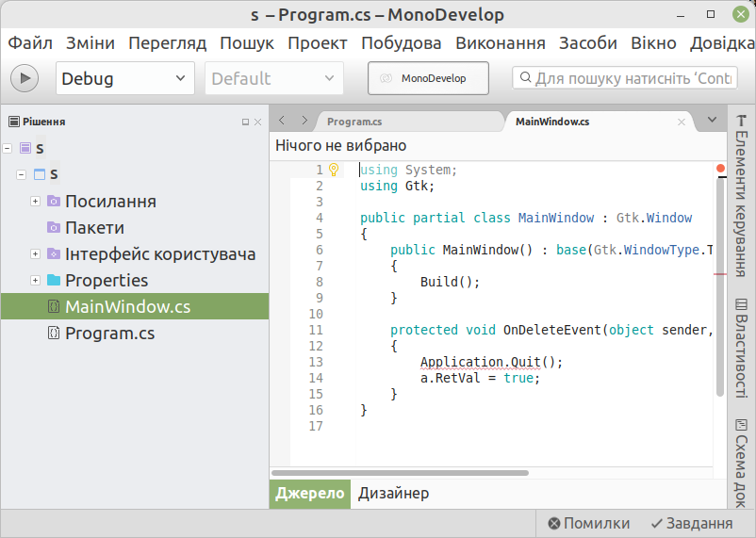Collapse the solution node s

8,148
